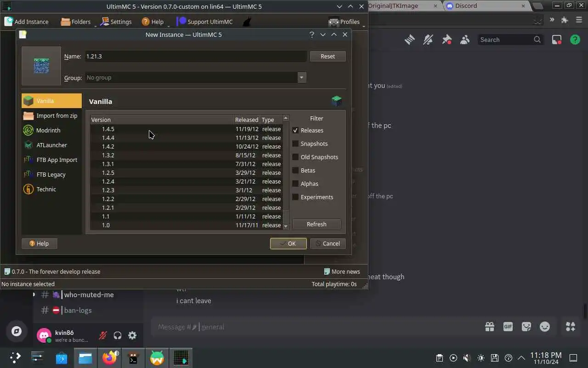Unmute Discord microphone icon

point(103,335)
